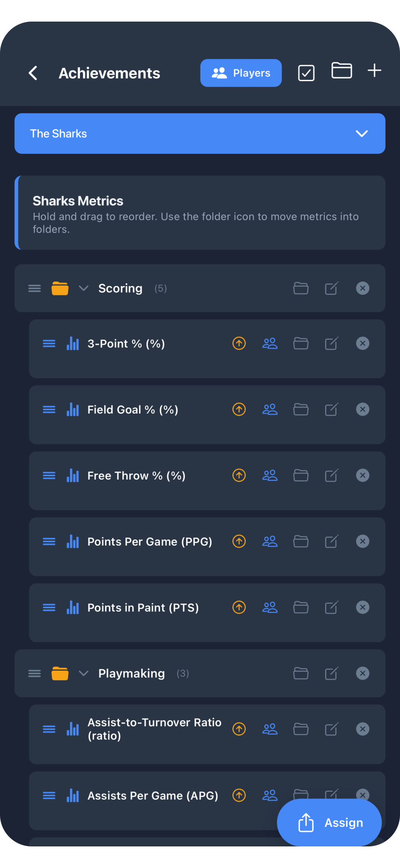The width and height of the screenshot is (400, 868).
Task: Tap the plus icon to add a new metric
Action: click(x=374, y=70)
